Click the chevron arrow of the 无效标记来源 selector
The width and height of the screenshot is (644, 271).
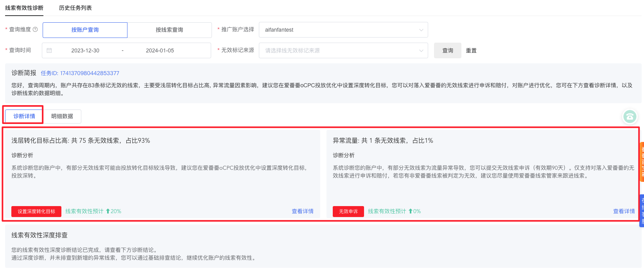pos(421,50)
